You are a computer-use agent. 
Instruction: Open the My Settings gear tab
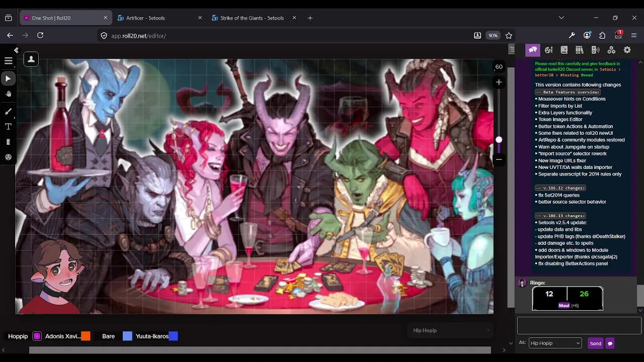[x=627, y=50]
